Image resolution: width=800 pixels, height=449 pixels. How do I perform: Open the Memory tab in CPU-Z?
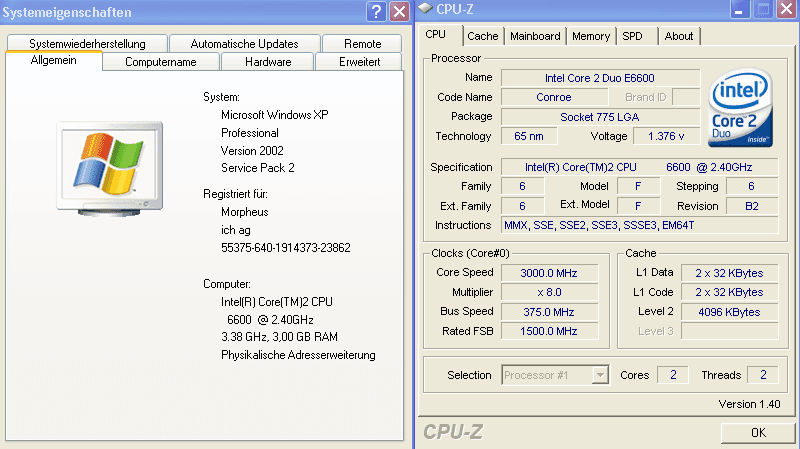point(591,36)
